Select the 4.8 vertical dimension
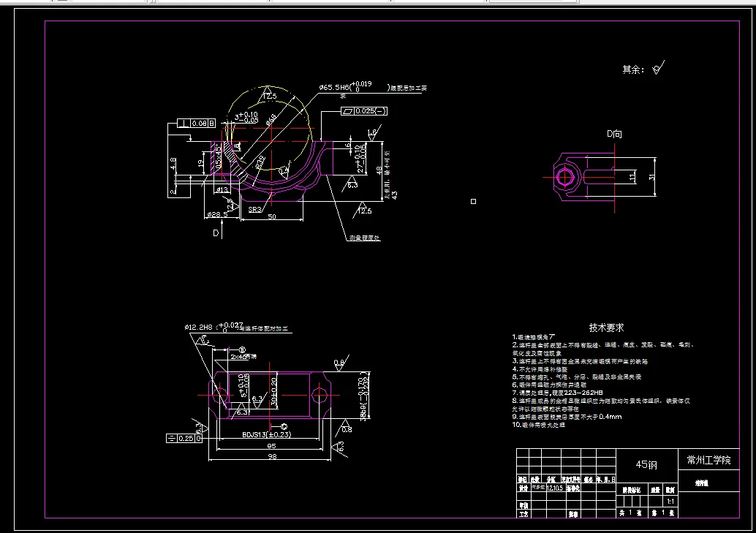 pos(173,164)
